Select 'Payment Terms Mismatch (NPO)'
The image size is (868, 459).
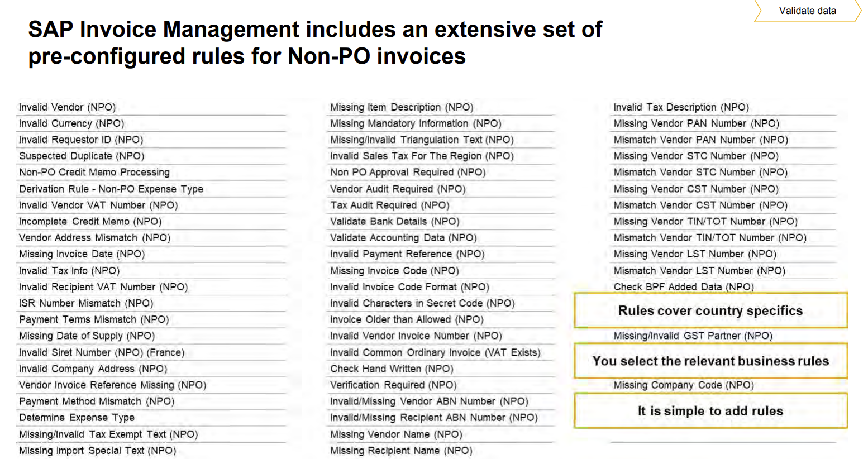(x=94, y=319)
